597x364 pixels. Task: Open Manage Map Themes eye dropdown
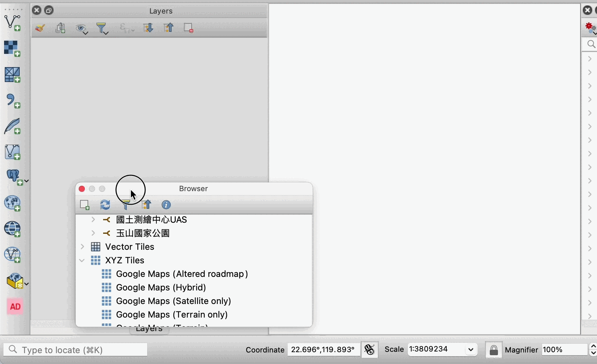82,29
